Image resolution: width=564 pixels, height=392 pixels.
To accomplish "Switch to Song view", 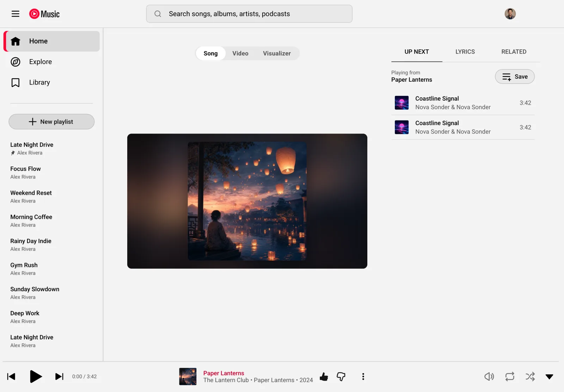I will [210, 54].
